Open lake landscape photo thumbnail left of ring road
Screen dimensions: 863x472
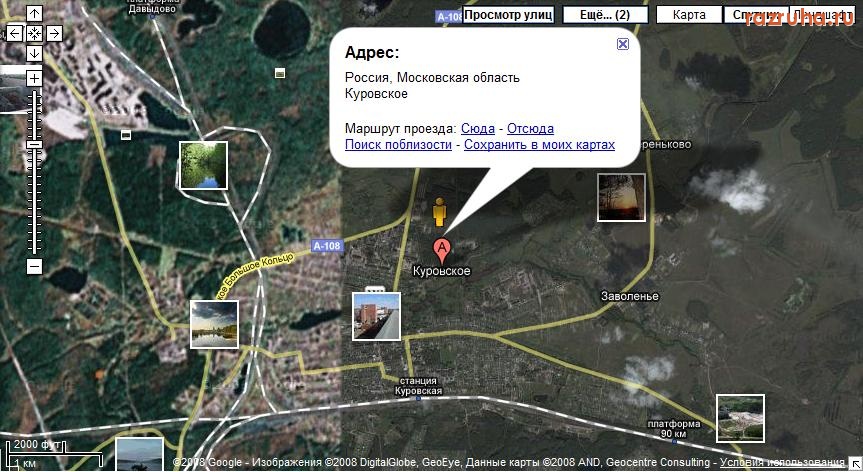[x=214, y=325]
